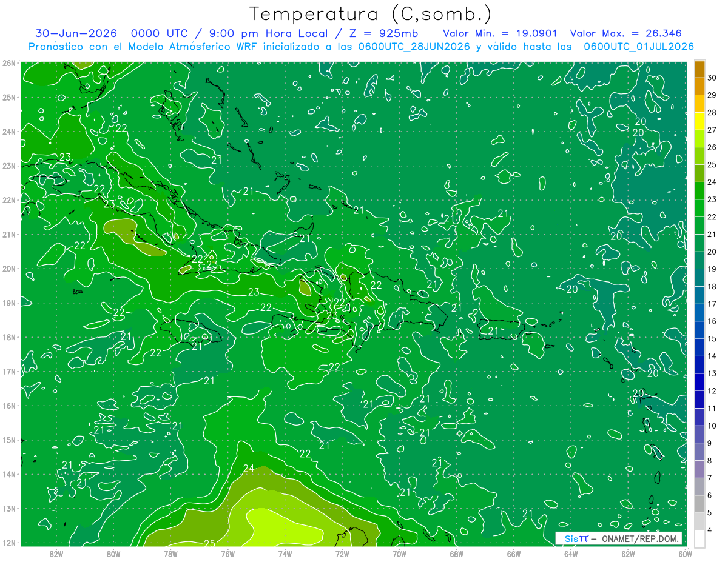728x562 pixels.
Task: Click the yellow swatch between 27 and 28
Action: [699, 121]
